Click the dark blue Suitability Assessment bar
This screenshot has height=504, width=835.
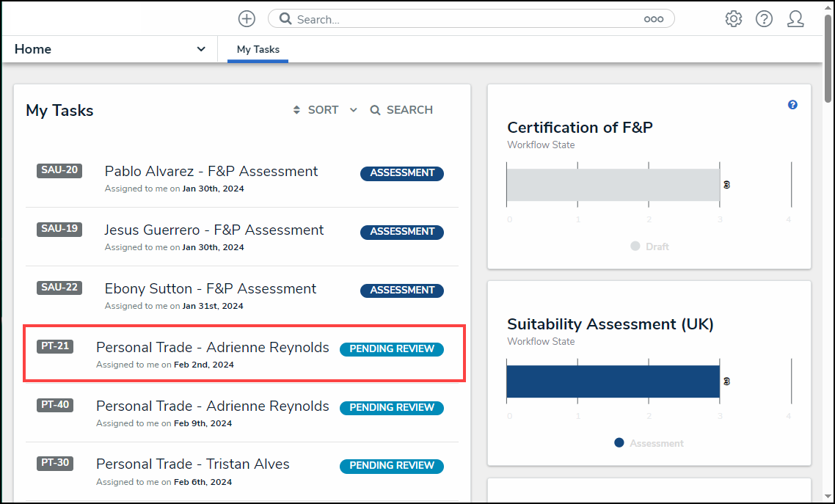click(x=613, y=381)
